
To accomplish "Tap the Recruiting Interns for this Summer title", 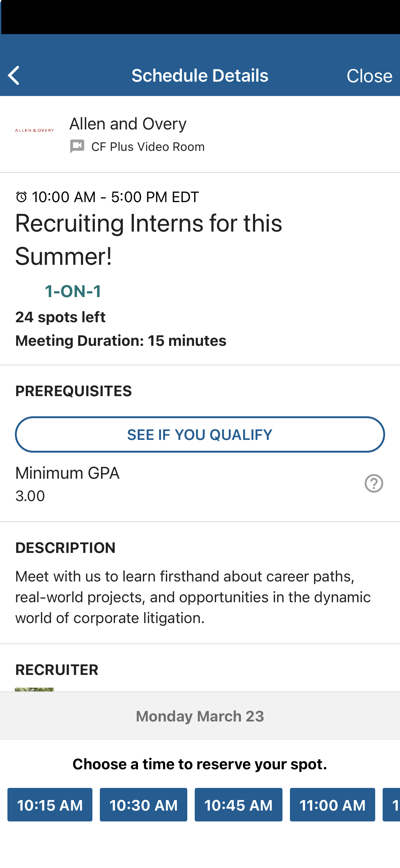I will (x=149, y=239).
